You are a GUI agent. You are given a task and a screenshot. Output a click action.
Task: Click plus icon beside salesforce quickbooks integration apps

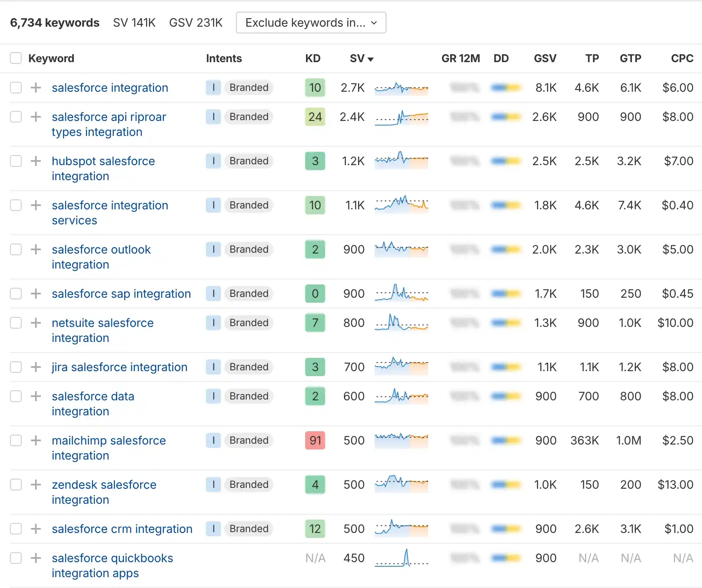coord(36,558)
